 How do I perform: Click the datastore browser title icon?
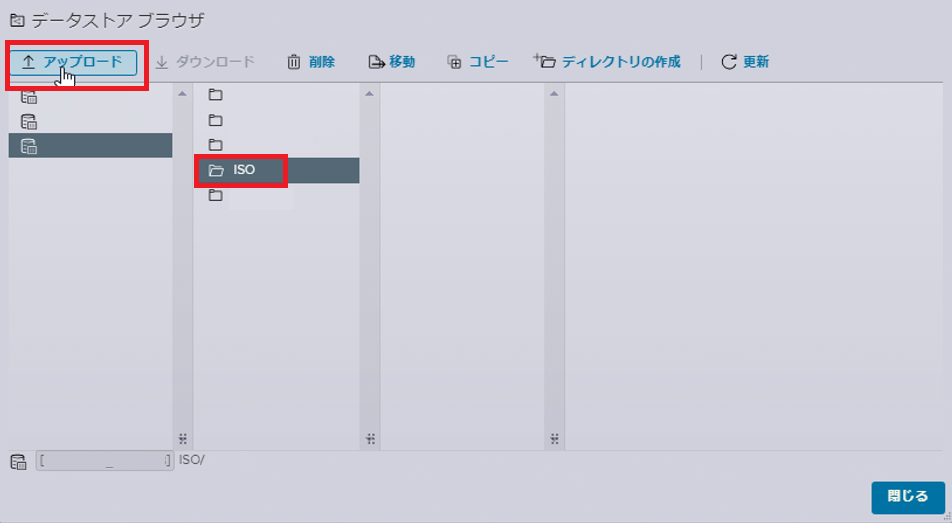17,21
